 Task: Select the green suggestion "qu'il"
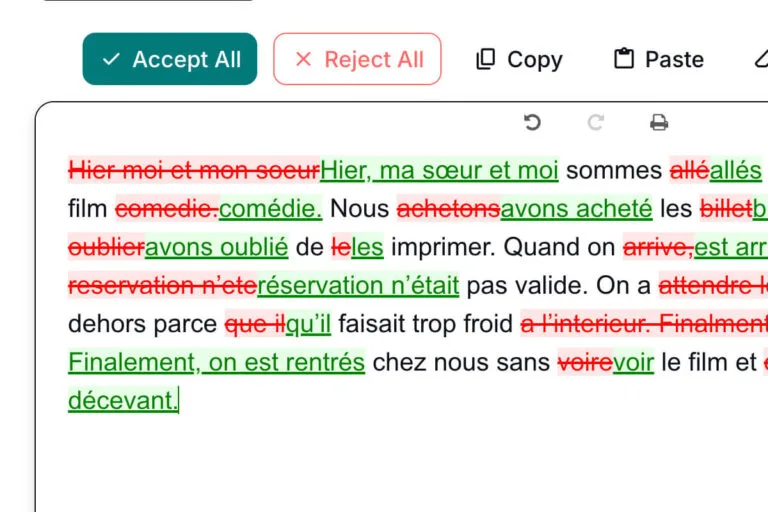point(308,324)
